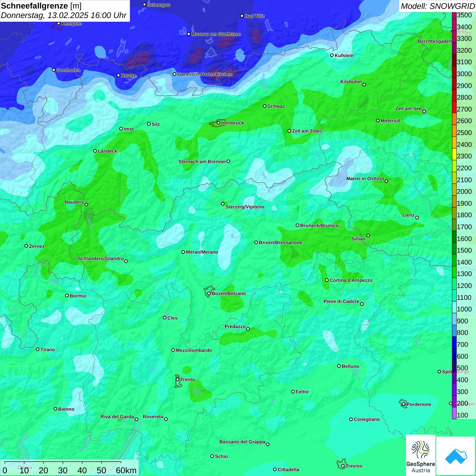The image size is (476, 476).
Task: Click the '60km' scale bar label
Action: pos(126,470)
